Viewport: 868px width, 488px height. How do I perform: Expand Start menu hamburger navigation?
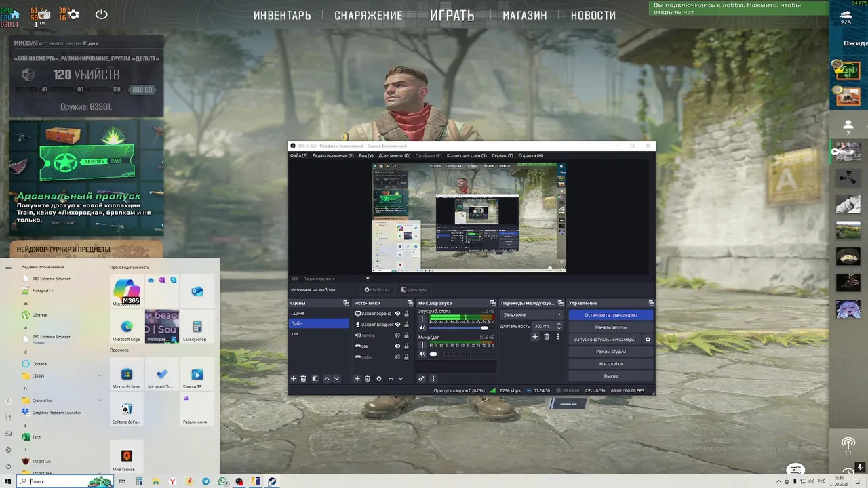coord(8,267)
